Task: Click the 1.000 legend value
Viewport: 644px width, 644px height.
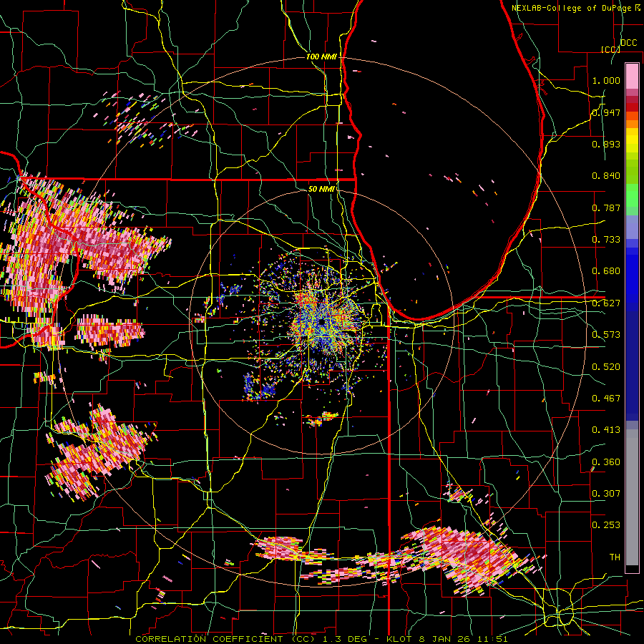Action: click(606, 80)
